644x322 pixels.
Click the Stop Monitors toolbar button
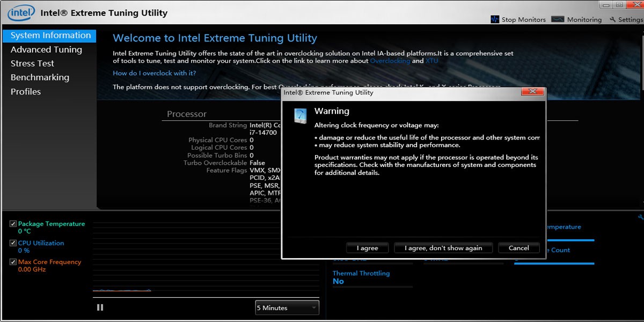pyautogui.click(x=518, y=19)
